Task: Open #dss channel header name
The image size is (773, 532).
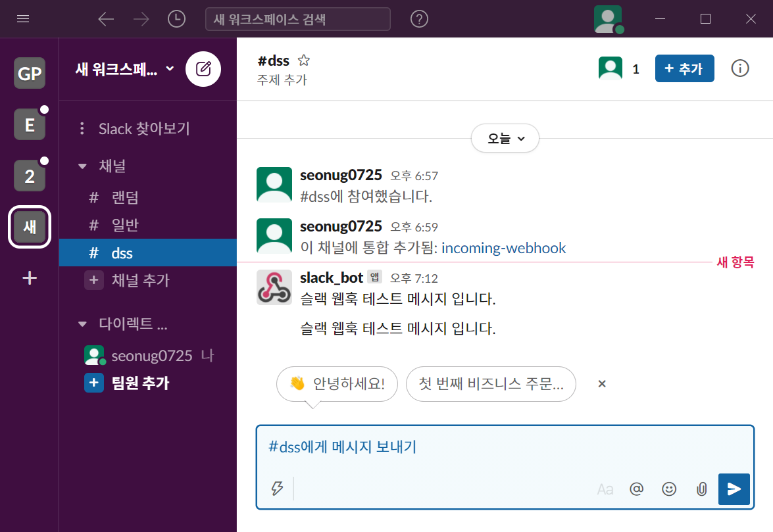Action: (x=274, y=60)
